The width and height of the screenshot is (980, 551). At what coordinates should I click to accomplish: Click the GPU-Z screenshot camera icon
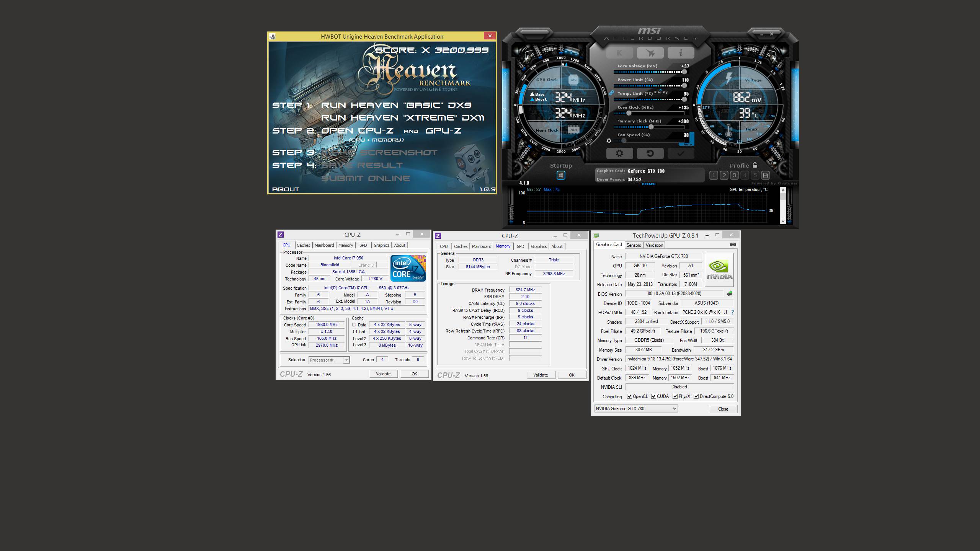pos(733,245)
